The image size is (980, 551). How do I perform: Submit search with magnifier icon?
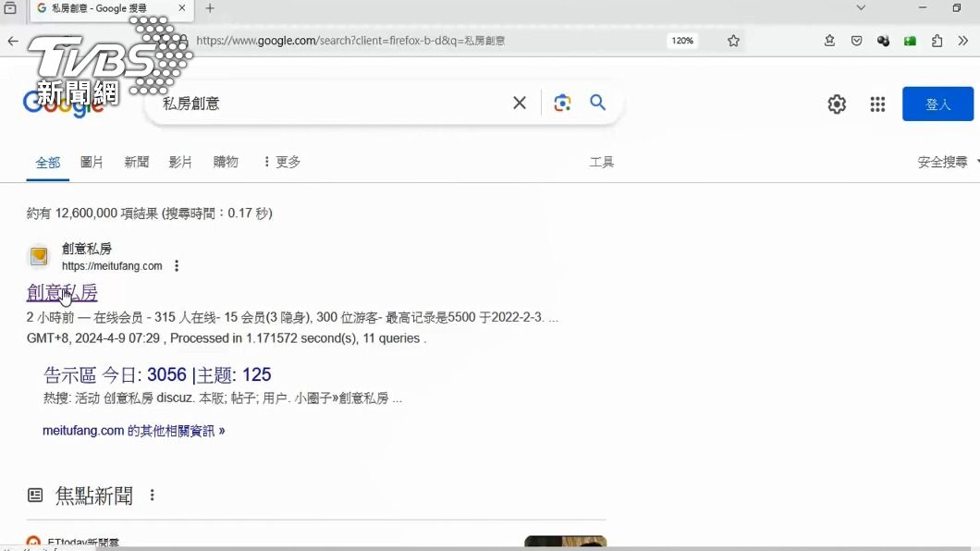pyautogui.click(x=597, y=103)
